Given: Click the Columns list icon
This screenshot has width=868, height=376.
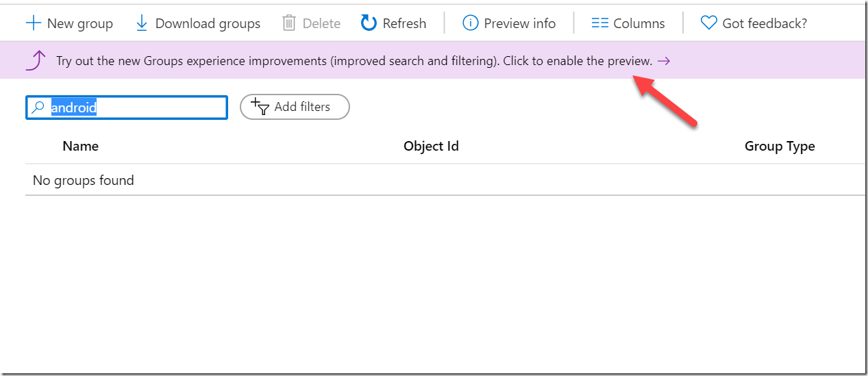Looking at the screenshot, I should tap(599, 23).
